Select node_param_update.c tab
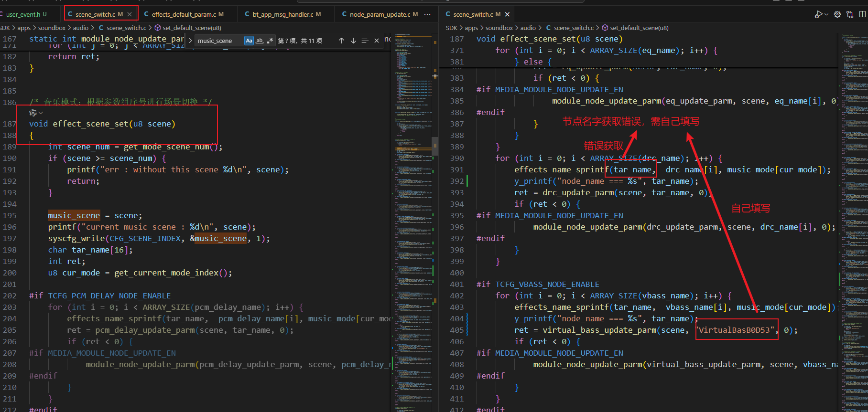The width and height of the screenshot is (868, 412). 380,14
